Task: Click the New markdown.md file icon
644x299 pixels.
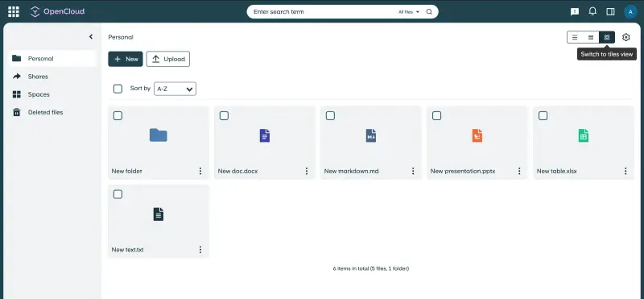Action: pyautogui.click(x=371, y=135)
